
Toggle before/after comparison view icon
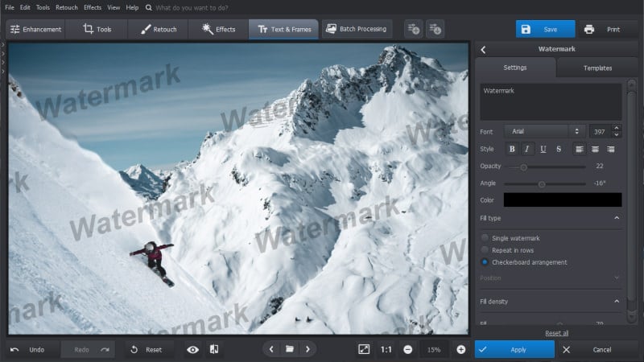[214, 349]
